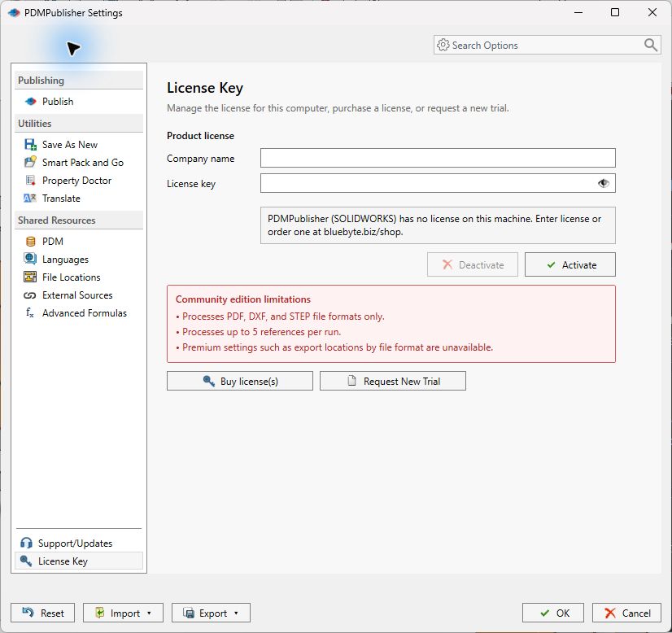Screen dimensions: 672x633
Task: Confirm settings with OK button
Action: (553, 613)
